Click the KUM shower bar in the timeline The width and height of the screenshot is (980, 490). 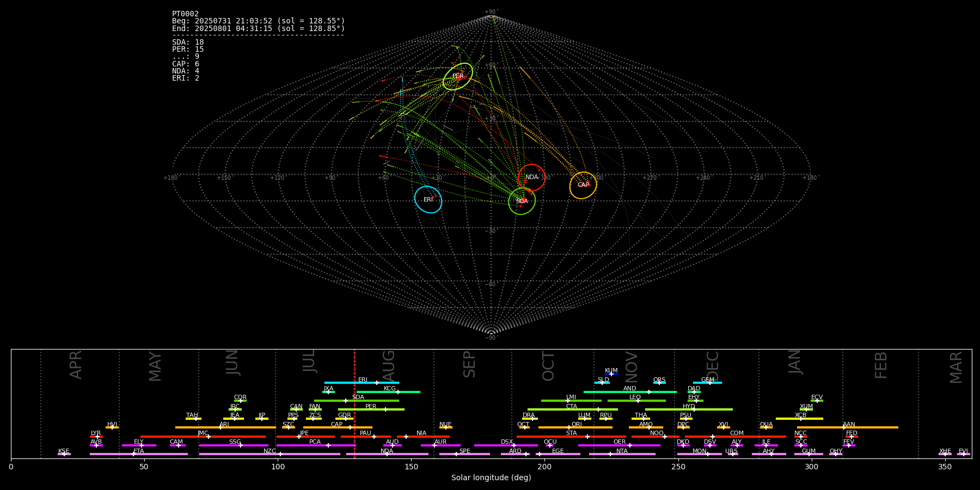point(611,374)
